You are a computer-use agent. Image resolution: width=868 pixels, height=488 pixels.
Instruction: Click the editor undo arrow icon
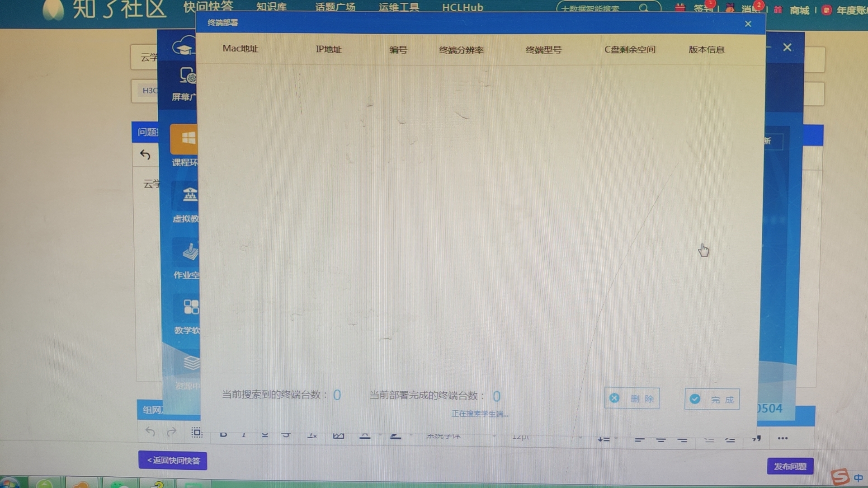pos(145,155)
